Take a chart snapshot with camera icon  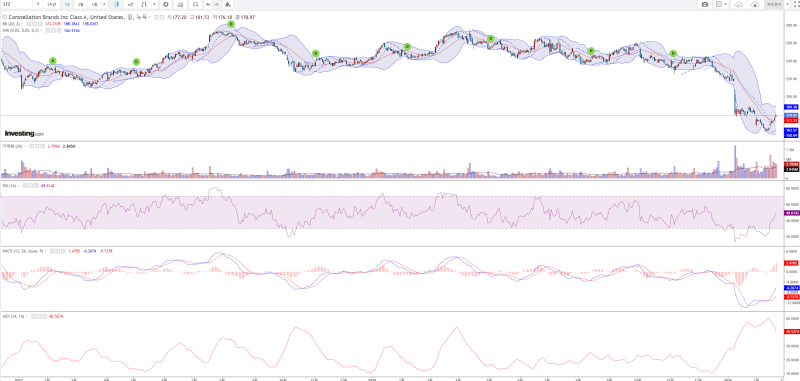click(x=705, y=4)
